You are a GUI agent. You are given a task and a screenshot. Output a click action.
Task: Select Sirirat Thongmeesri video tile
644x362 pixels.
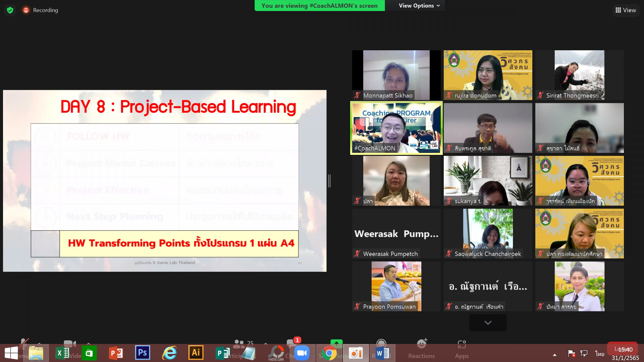click(x=580, y=75)
